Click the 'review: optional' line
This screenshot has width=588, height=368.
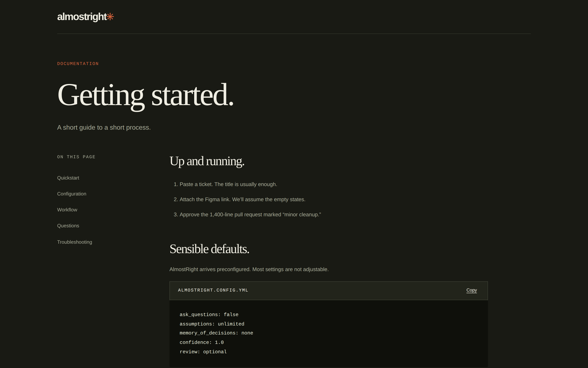[203, 352]
